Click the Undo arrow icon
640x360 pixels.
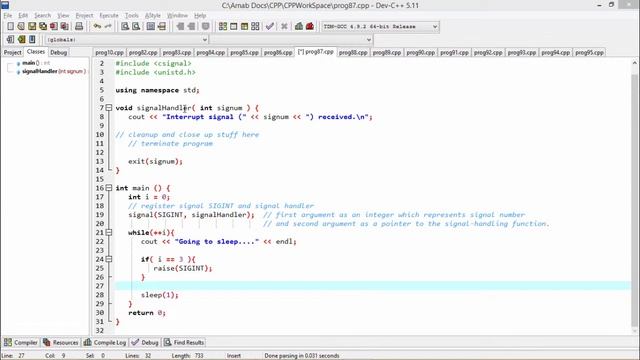pos(97,27)
